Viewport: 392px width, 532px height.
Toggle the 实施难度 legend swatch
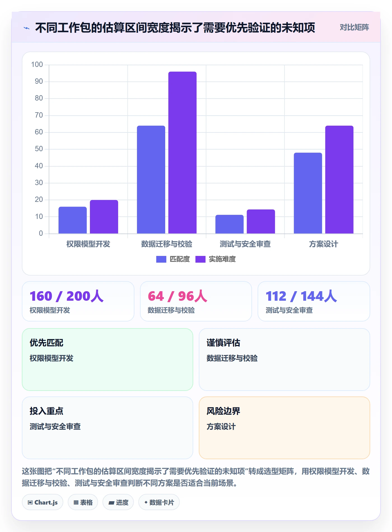click(200, 259)
